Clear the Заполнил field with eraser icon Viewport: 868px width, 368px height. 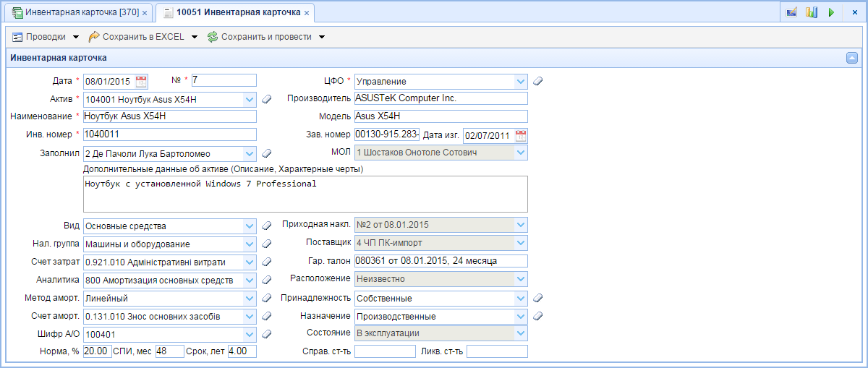(x=265, y=153)
